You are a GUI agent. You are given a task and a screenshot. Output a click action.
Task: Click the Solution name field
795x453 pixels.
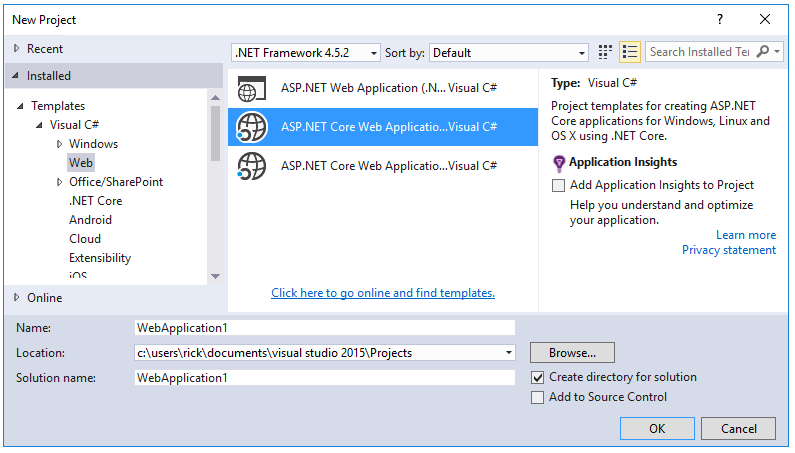click(x=325, y=377)
